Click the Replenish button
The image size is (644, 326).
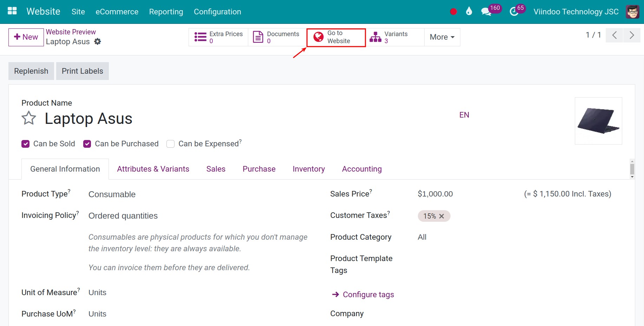point(31,71)
